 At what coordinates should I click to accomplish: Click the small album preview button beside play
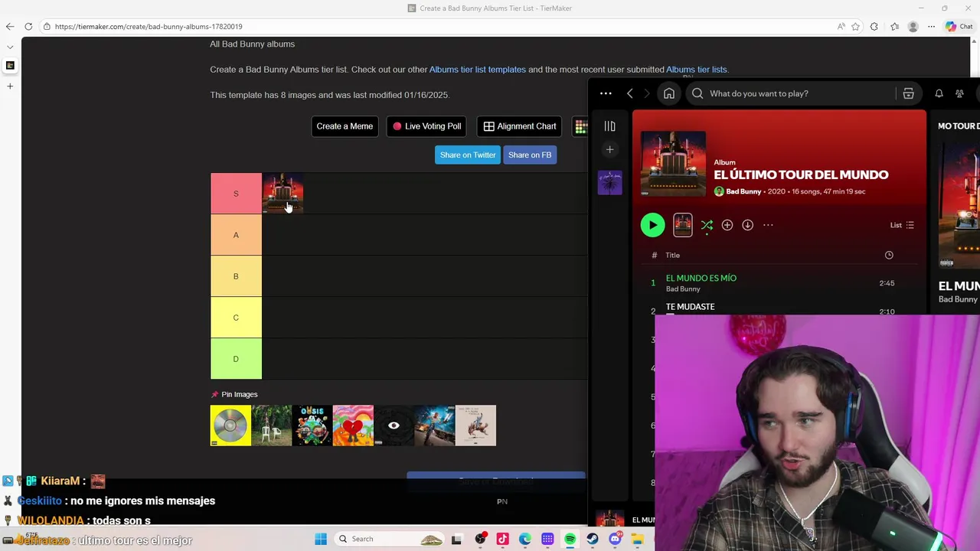[682, 225]
